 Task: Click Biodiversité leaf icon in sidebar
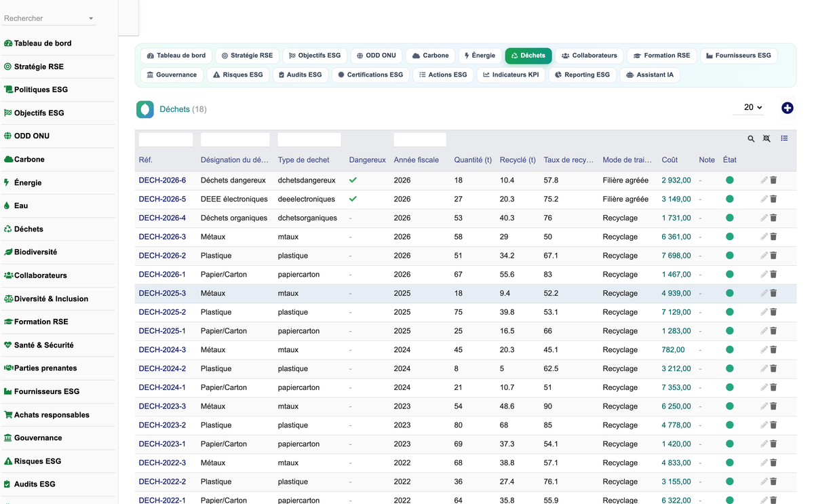click(8, 252)
